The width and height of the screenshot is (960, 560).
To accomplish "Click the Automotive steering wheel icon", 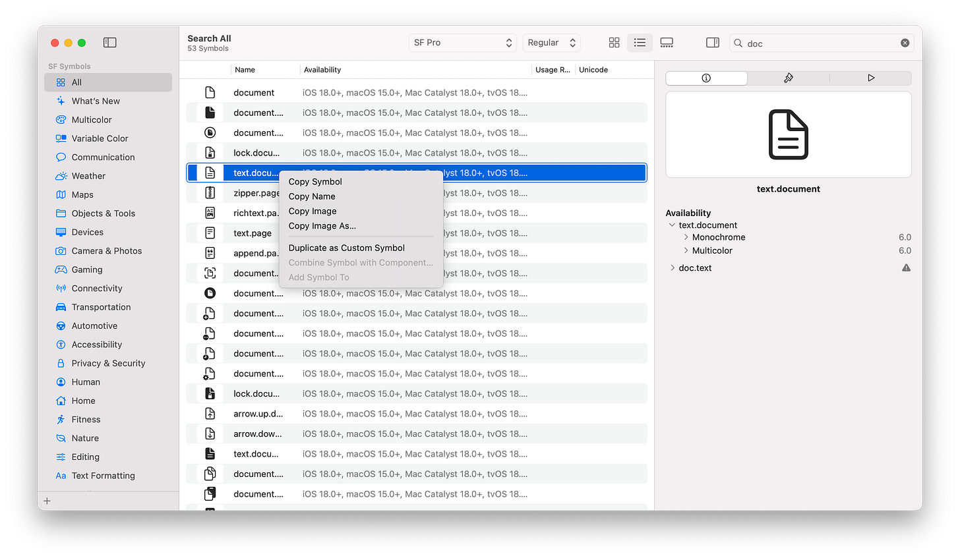I will pyautogui.click(x=61, y=326).
